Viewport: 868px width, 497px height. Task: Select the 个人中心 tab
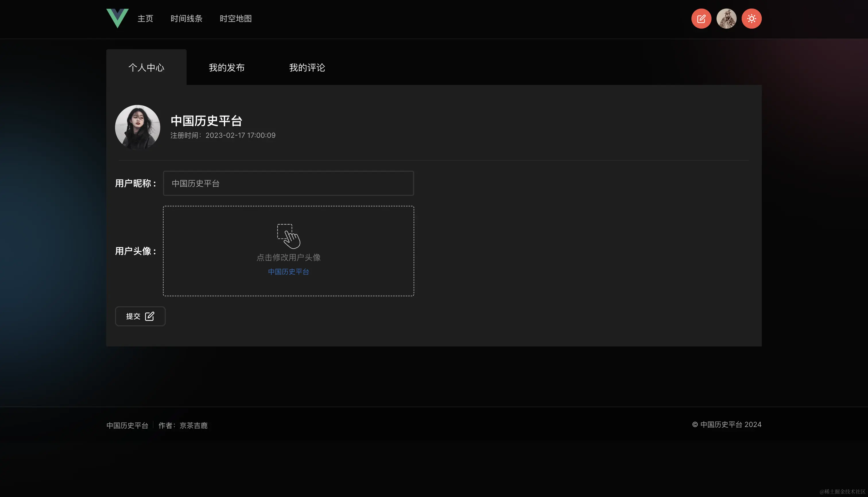click(146, 68)
